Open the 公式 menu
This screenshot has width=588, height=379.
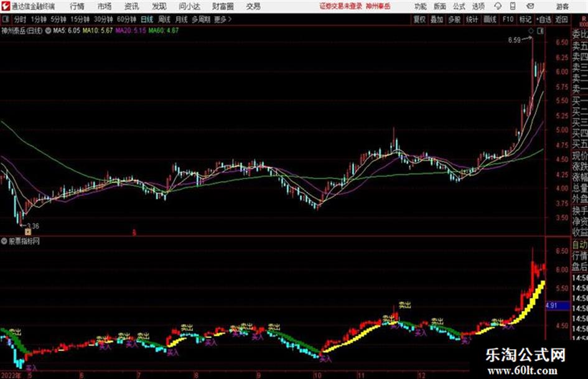459,6
